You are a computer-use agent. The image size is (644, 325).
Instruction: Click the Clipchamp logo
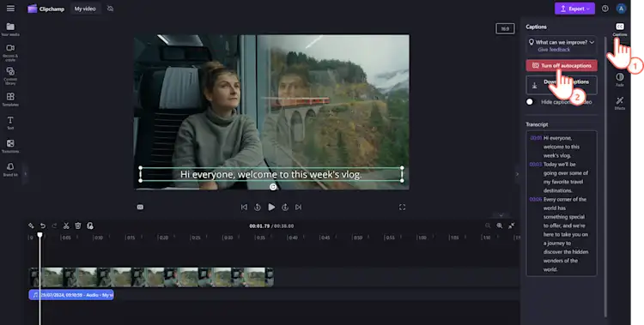click(46, 9)
